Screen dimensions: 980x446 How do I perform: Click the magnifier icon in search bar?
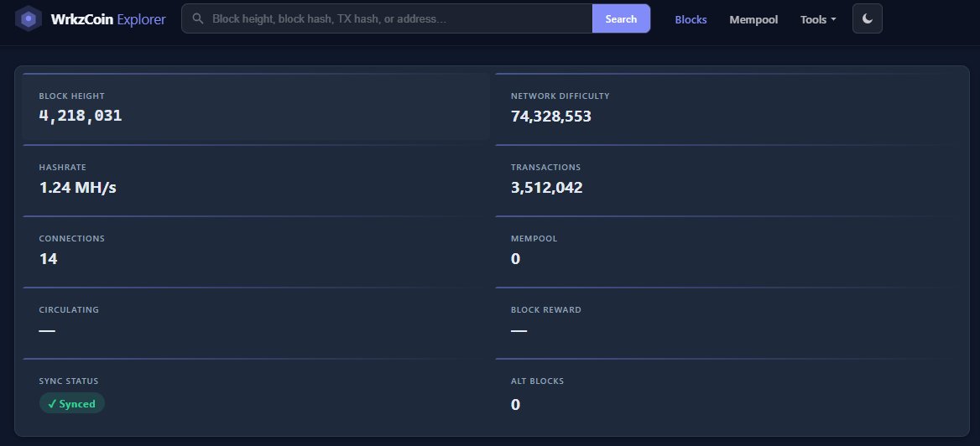pos(198,18)
